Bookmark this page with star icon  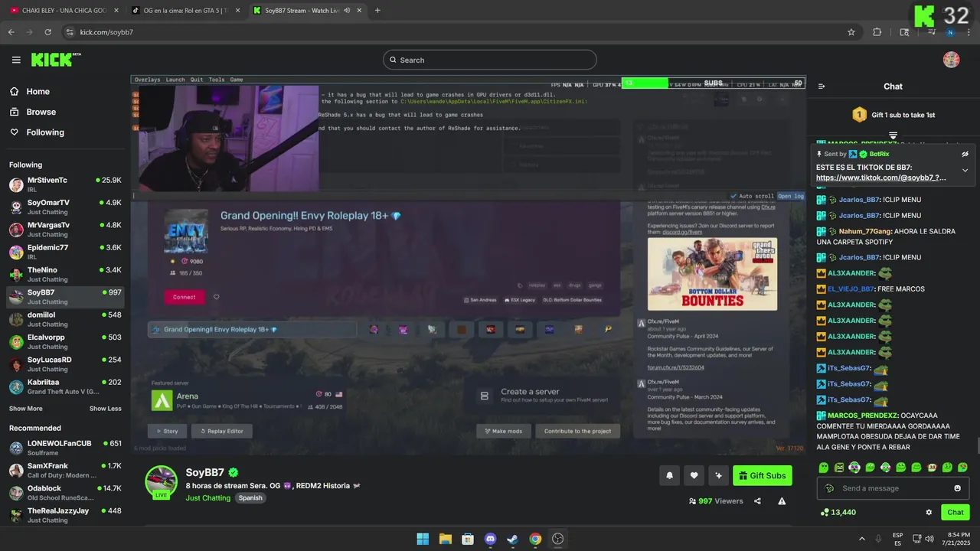851,32
